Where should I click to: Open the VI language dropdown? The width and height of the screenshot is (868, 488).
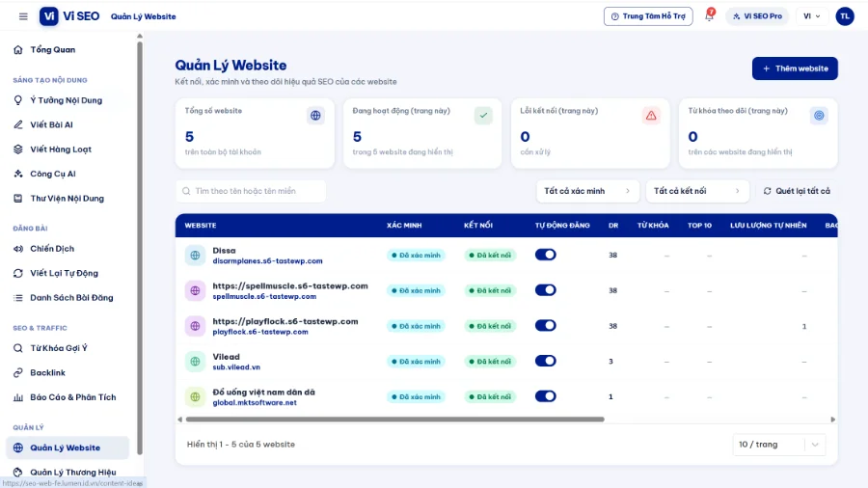(x=811, y=16)
